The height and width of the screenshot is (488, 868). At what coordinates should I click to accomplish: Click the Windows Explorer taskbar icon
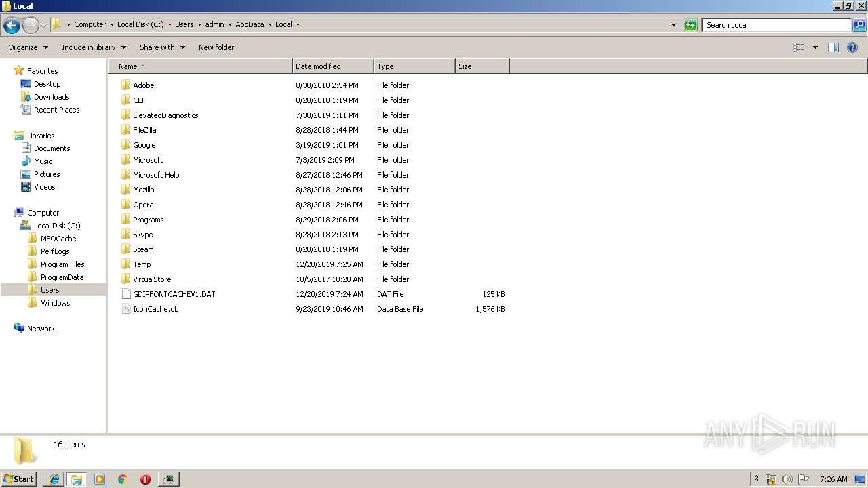(77, 479)
